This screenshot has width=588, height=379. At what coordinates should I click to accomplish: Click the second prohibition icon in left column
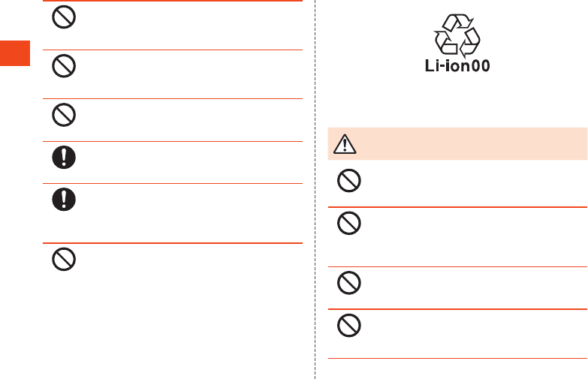[x=64, y=66]
